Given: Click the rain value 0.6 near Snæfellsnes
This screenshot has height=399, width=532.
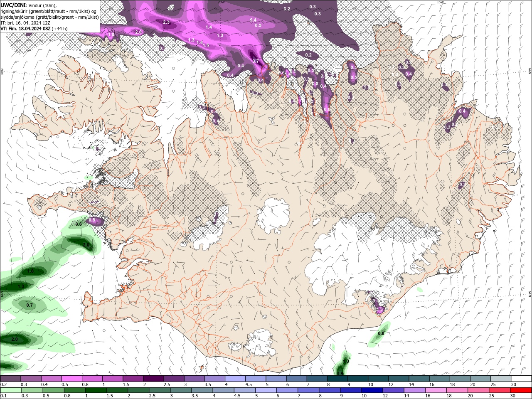Looking at the screenshot, I should (78, 224).
